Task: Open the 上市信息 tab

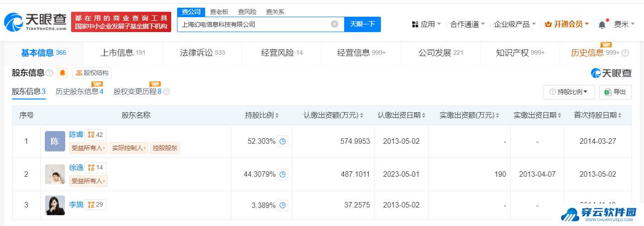Action: click(x=123, y=53)
